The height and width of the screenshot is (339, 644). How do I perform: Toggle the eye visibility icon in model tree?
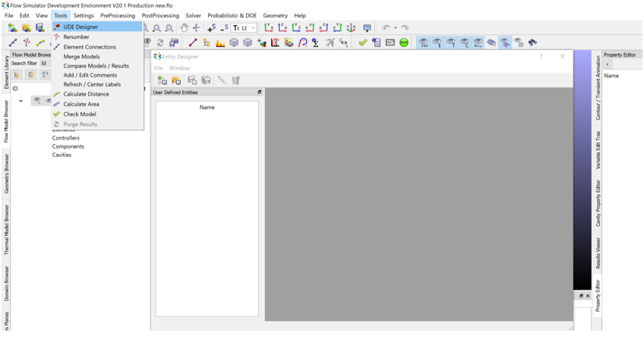coord(36,100)
